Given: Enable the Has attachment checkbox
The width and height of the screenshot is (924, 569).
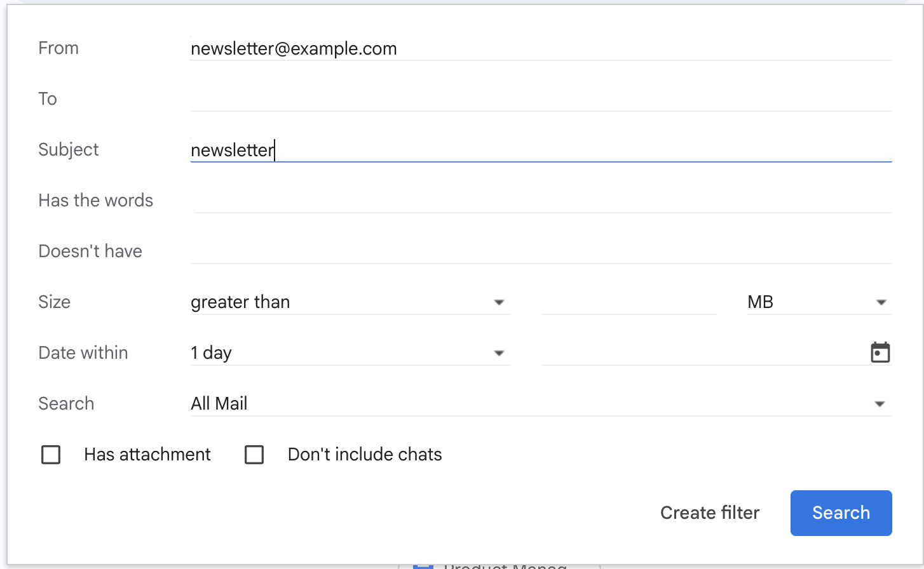Looking at the screenshot, I should [x=51, y=454].
